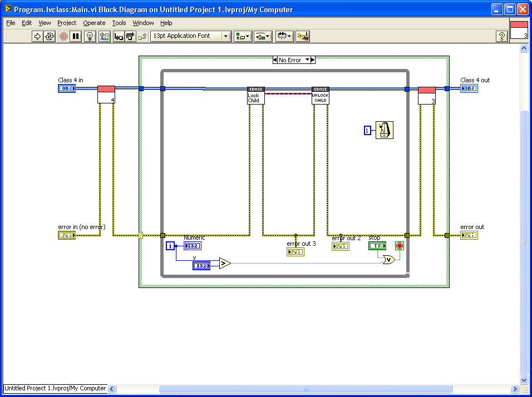Toggle Highlight Execution light bulb

pos(89,36)
